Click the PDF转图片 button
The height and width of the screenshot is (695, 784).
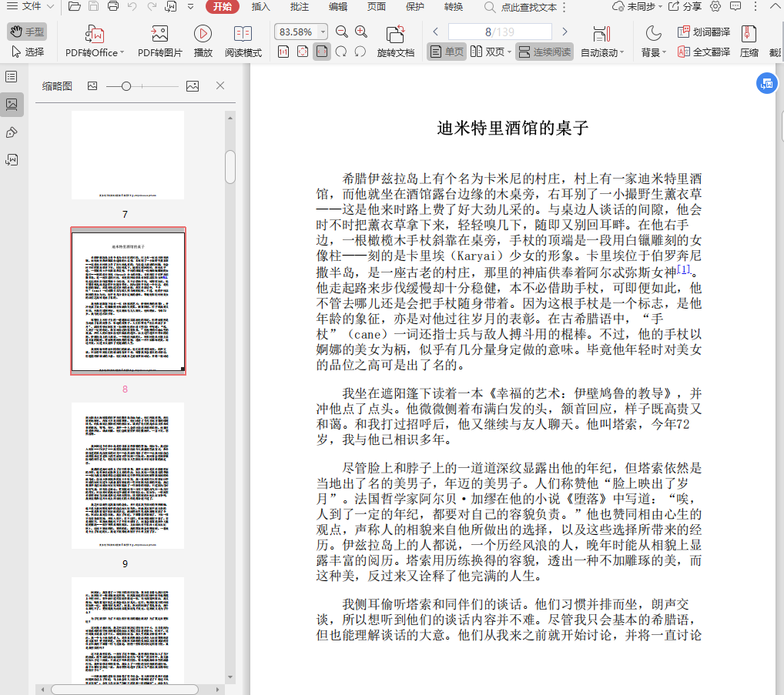click(x=160, y=41)
